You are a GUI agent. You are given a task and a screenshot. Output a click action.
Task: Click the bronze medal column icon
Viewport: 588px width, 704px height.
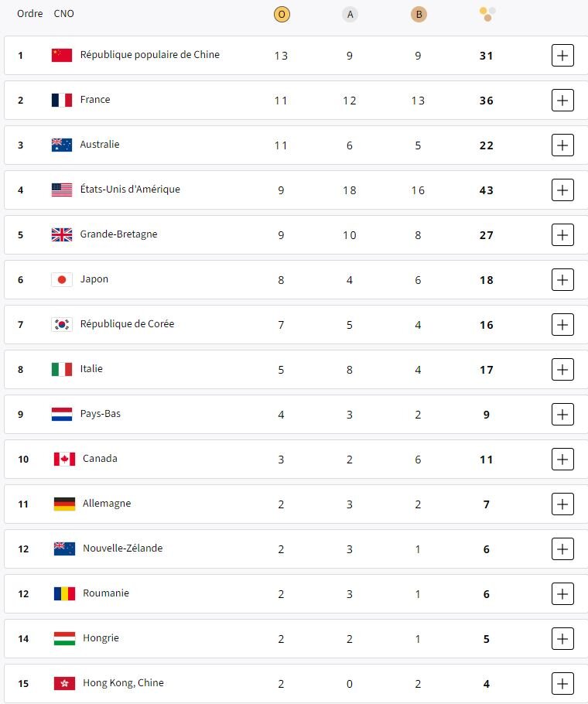coord(419,14)
